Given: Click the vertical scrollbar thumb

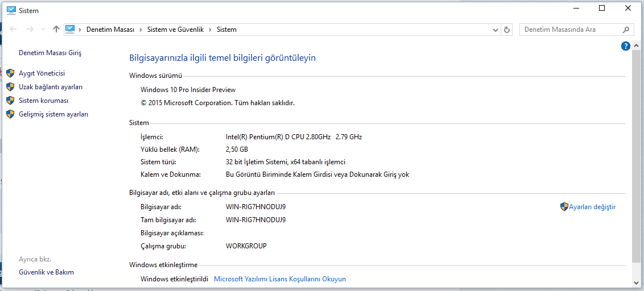Looking at the screenshot, I should [x=636, y=155].
